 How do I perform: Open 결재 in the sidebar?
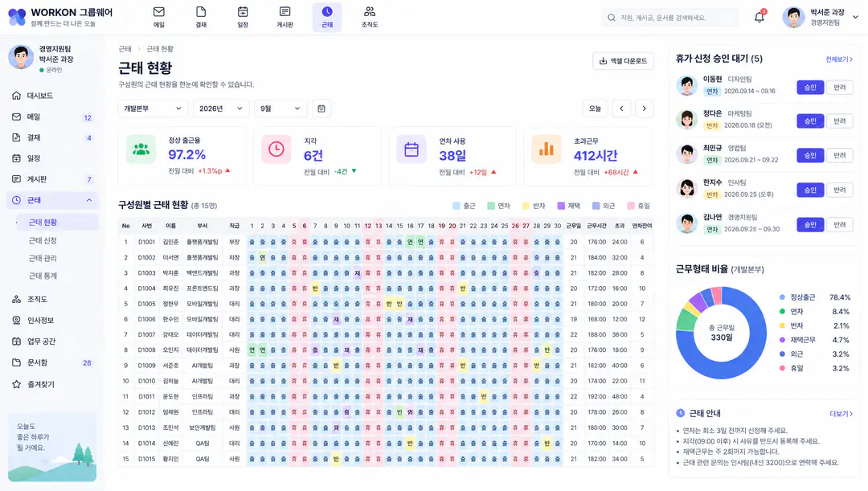pyautogui.click(x=52, y=137)
